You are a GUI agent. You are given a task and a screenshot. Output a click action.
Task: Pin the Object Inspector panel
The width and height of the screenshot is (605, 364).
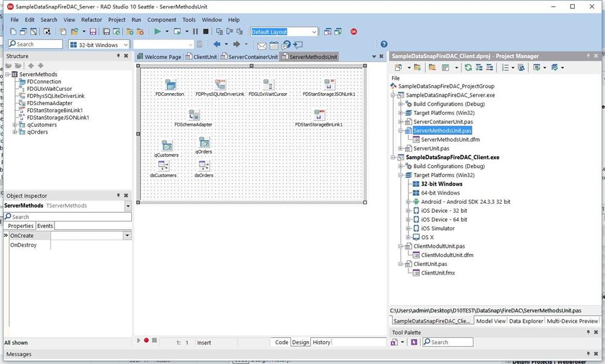point(118,195)
